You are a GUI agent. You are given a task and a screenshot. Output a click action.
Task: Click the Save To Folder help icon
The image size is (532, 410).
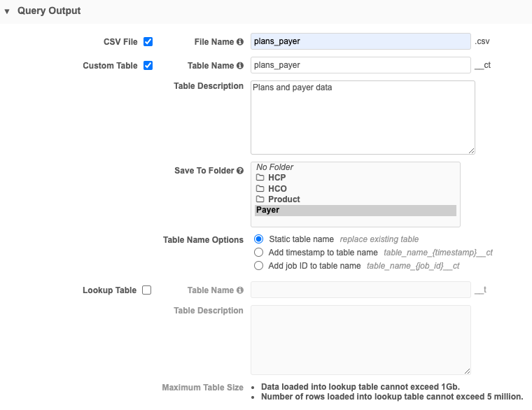tap(240, 171)
